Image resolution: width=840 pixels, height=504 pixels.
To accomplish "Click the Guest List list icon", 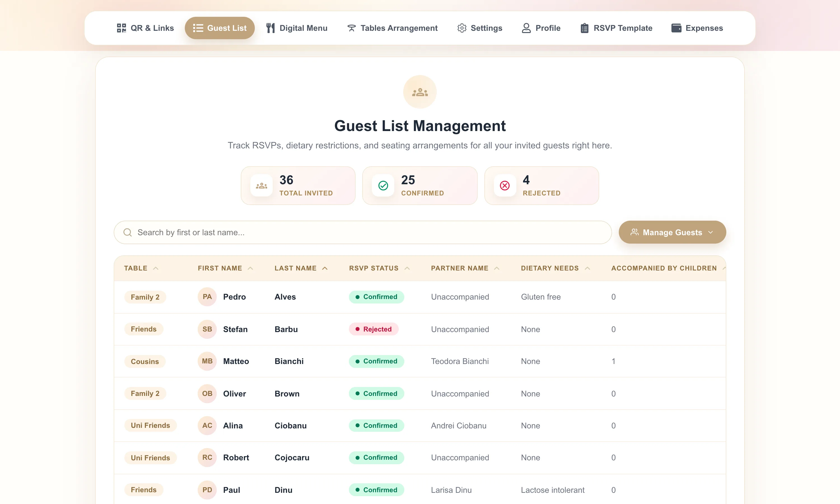I will (x=198, y=28).
